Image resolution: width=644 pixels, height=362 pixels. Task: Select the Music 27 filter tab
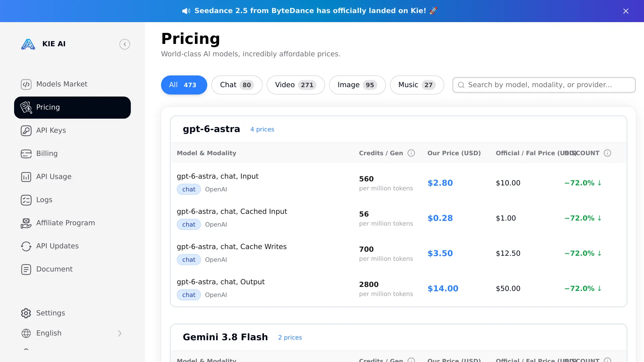click(417, 85)
